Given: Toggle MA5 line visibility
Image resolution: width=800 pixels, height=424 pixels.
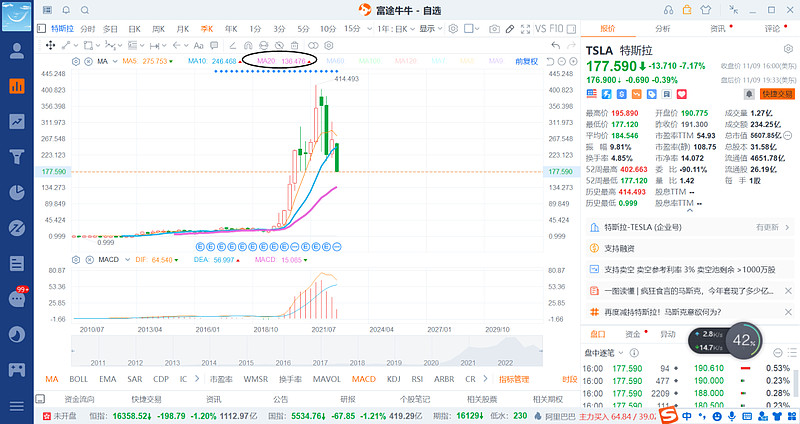Looking at the screenshot, I should [147, 61].
